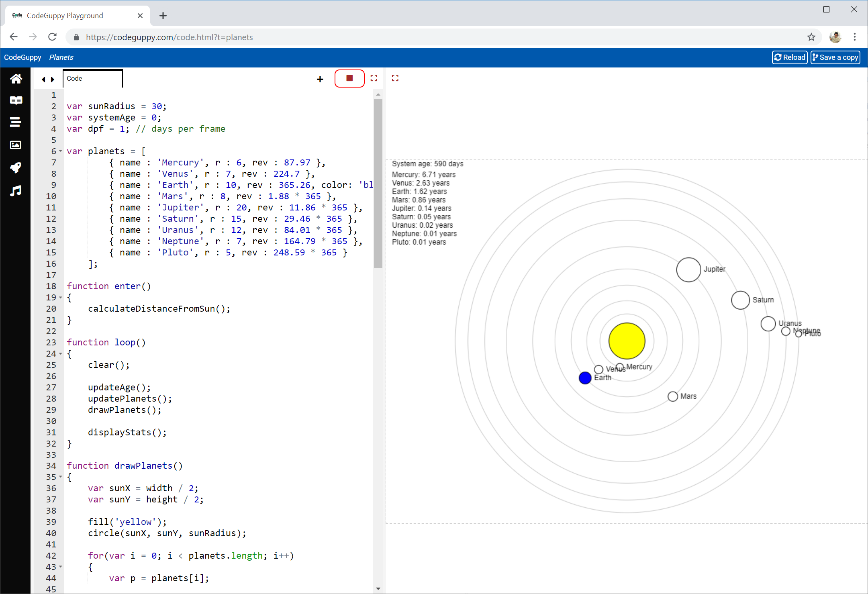
Task: Stop the running program
Action: pyautogui.click(x=349, y=78)
